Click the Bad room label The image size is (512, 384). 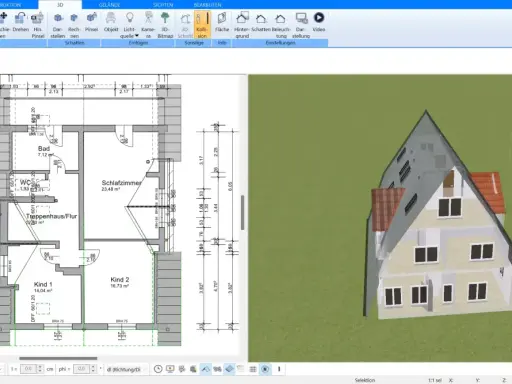44,148
